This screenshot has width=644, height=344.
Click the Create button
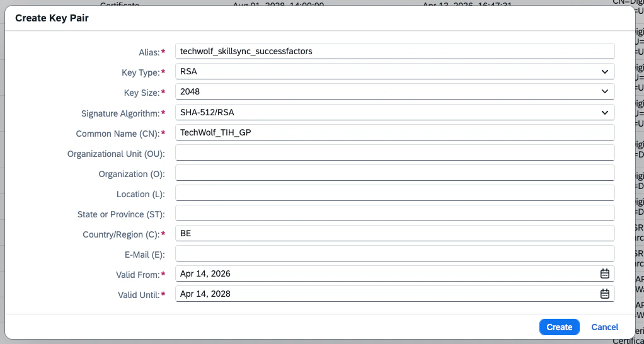click(x=559, y=327)
